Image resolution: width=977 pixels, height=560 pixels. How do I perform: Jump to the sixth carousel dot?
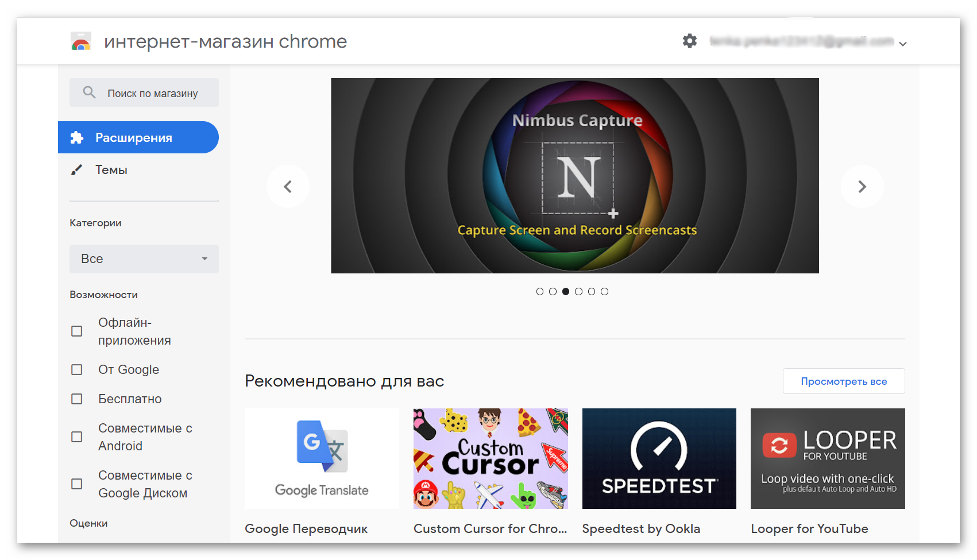coord(604,292)
